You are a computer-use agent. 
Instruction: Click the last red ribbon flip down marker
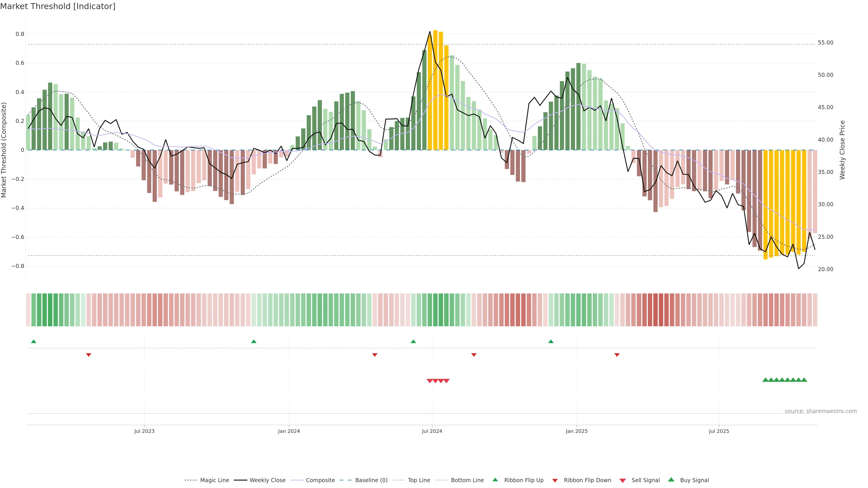tap(617, 355)
